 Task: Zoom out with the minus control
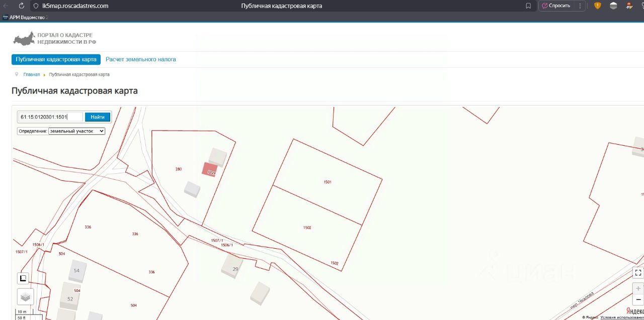(638, 299)
